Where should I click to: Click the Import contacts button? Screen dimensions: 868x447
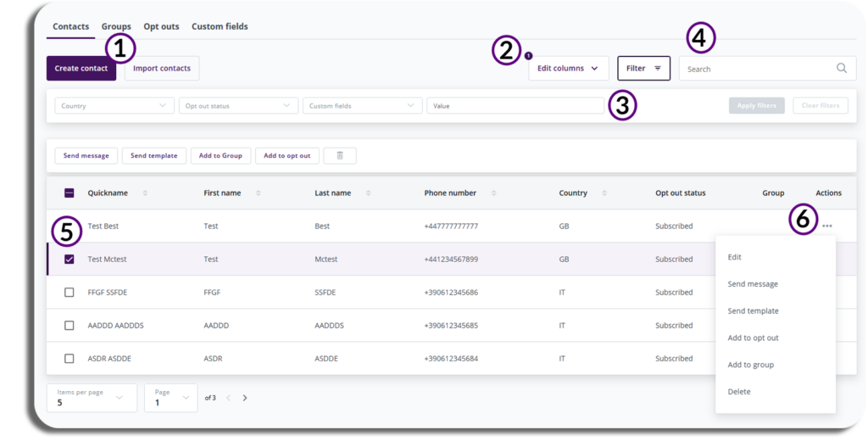pos(162,68)
